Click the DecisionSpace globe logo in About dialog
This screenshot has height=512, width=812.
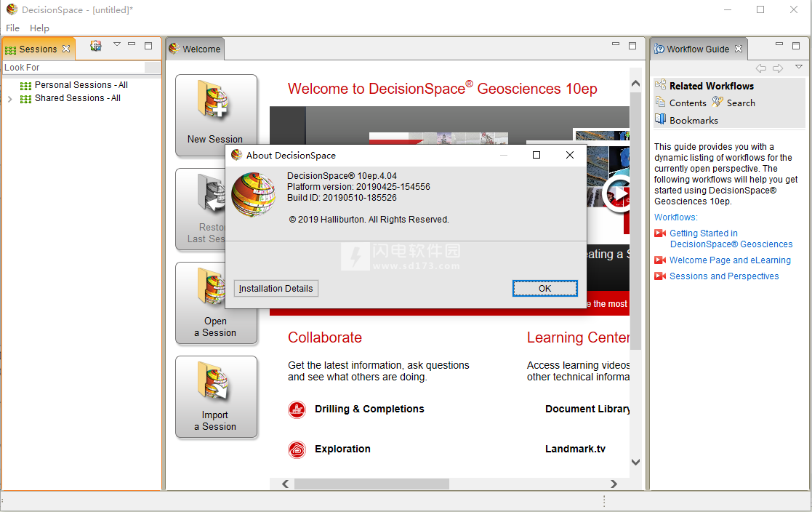(253, 194)
